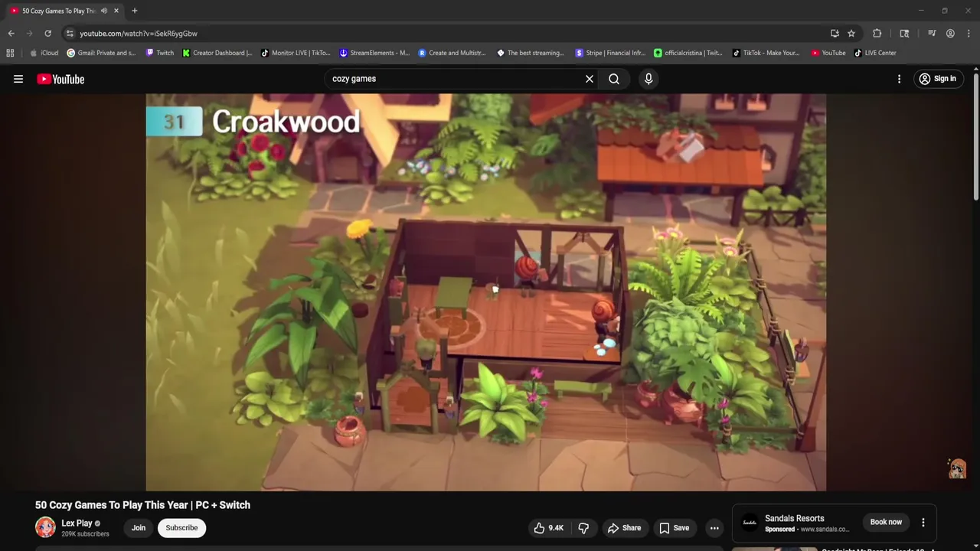Open the StreamElements bookmark

pos(374,53)
